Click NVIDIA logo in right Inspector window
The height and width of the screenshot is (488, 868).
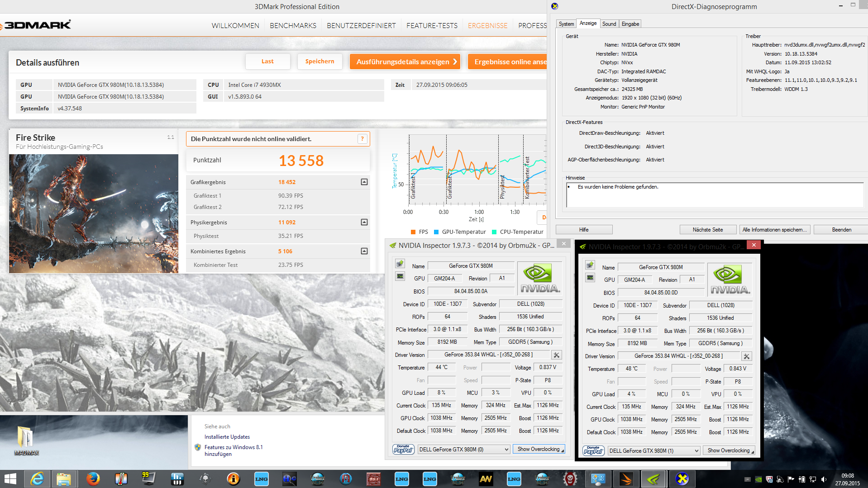pos(730,280)
